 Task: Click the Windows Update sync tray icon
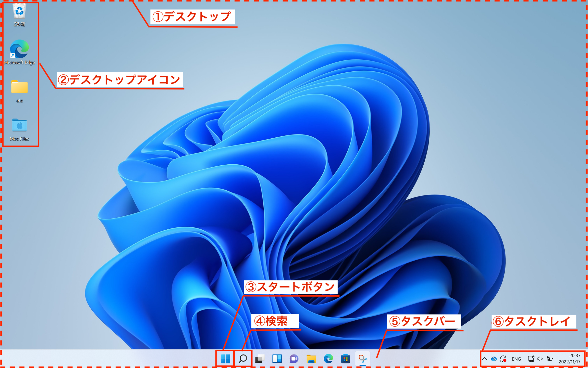tap(503, 359)
